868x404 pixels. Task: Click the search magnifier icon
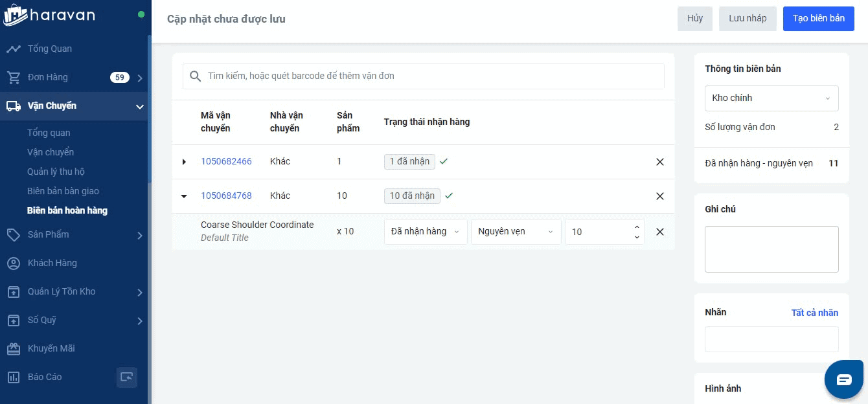[195, 76]
